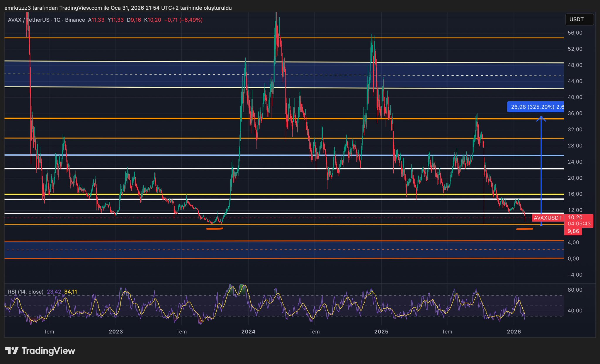Click the 2024 label on time axis
The image size is (600, 364).
(x=248, y=332)
